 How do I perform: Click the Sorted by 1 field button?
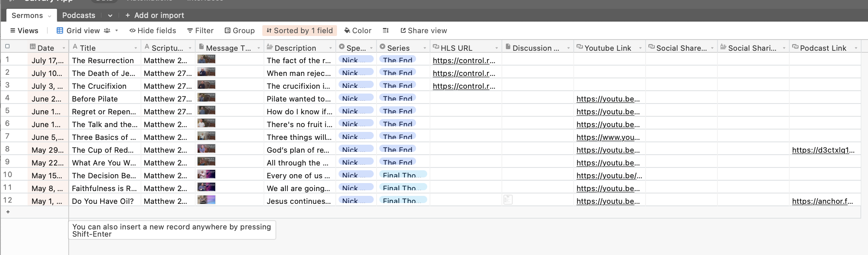tap(299, 31)
